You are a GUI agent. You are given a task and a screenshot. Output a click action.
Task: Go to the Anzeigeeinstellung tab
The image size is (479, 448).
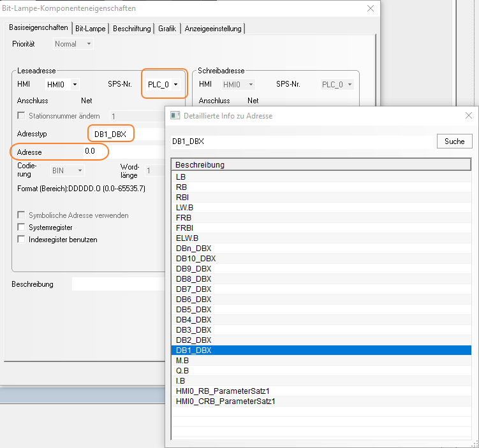213,29
